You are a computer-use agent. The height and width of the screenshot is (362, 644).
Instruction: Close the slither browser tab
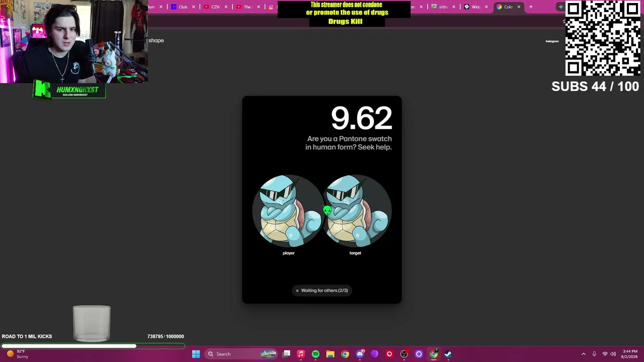(x=454, y=7)
